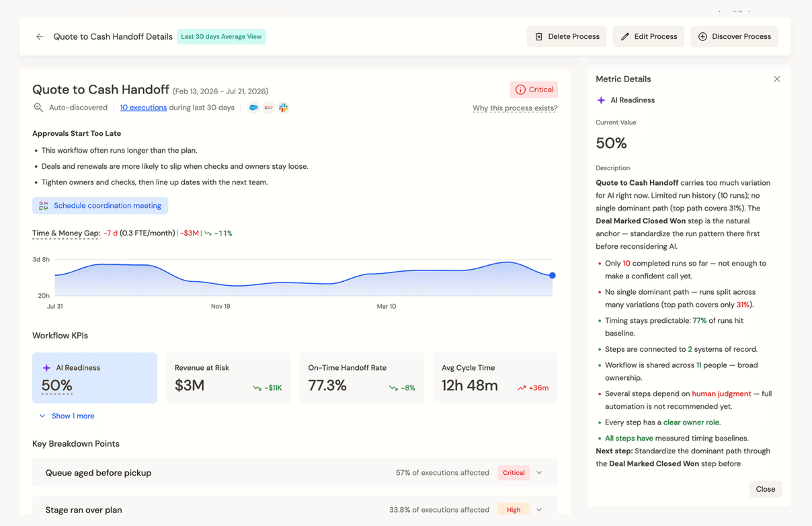Image resolution: width=812 pixels, height=526 pixels.
Task: Click Discover Process button
Action: 734,37
